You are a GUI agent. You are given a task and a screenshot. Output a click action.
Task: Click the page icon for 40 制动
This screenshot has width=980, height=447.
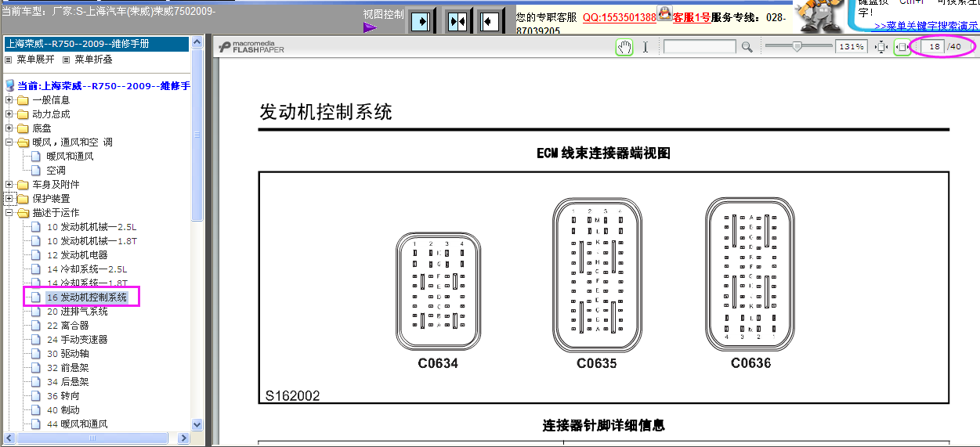click(x=35, y=410)
